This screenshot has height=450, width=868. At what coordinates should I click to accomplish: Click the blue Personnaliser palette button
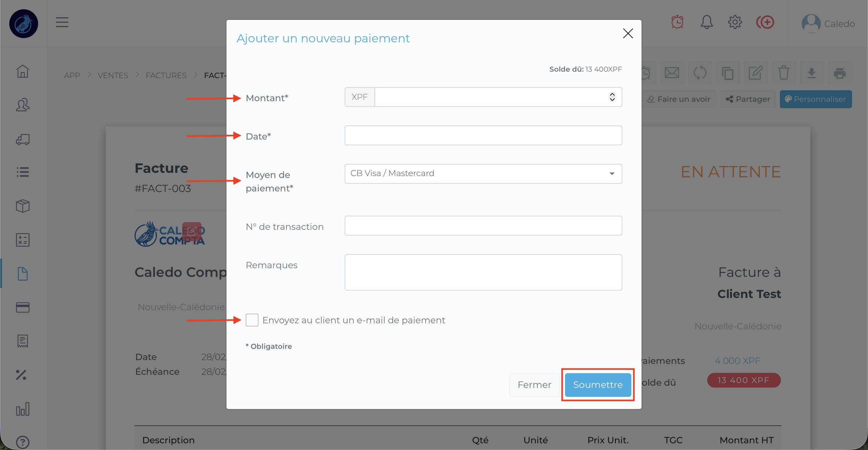815,99
